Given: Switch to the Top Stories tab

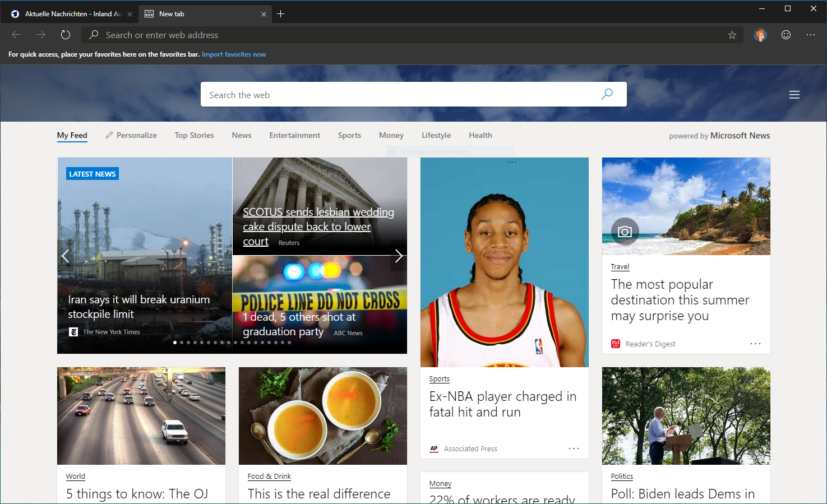Looking at the screenshot, I should (194, 135).
